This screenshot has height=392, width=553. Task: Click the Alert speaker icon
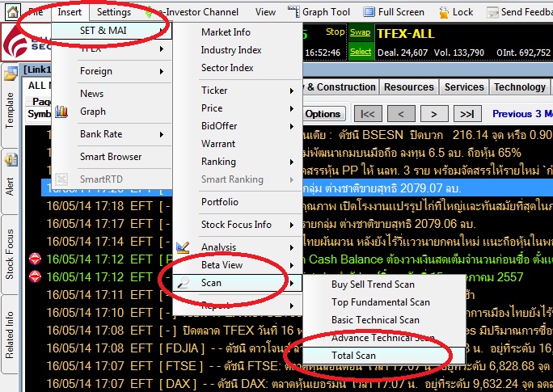point(11,160)
